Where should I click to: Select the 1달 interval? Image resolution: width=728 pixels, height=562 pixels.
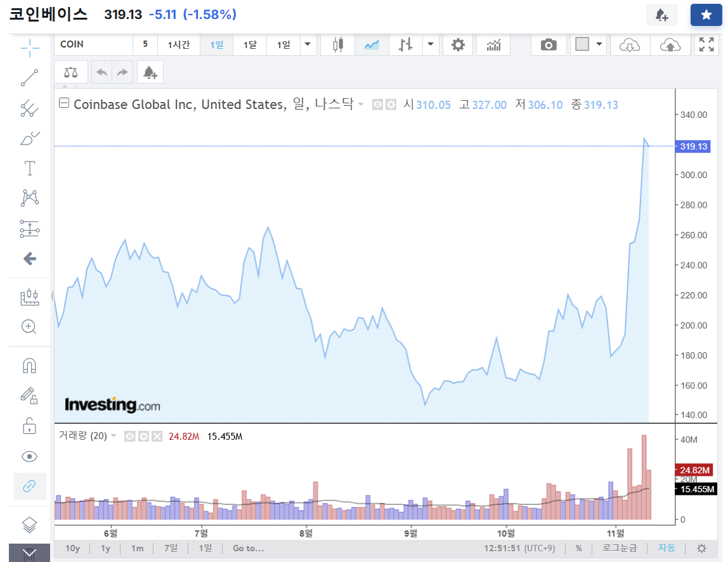(x=250, y=44)
